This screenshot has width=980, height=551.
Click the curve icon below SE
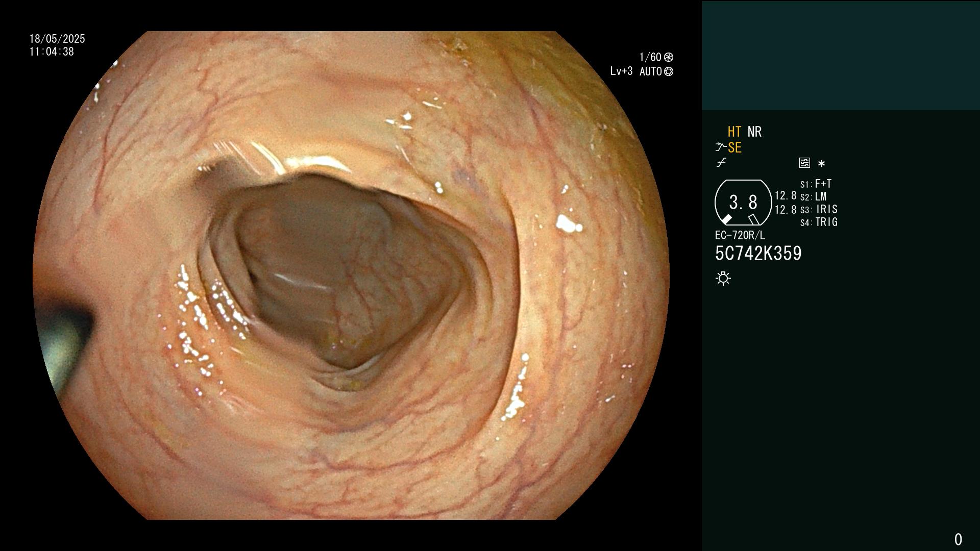click(x=721, y=163)
